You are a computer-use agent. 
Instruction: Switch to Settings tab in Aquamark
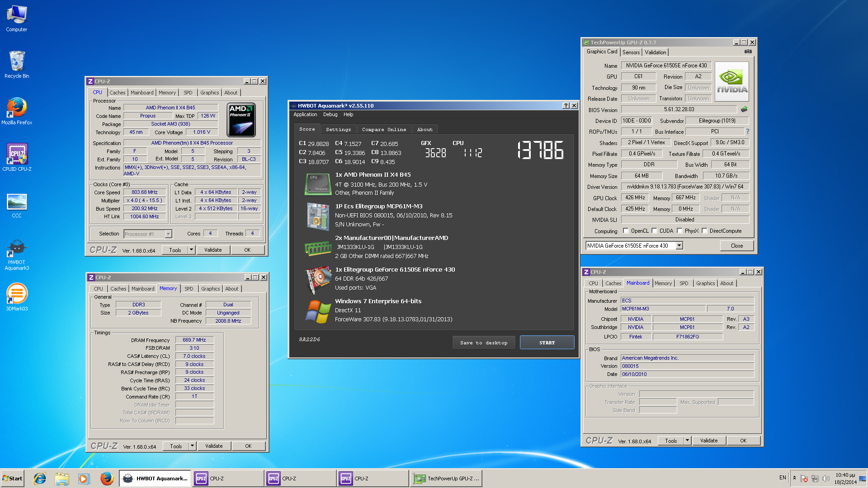(x=338, y=129)
